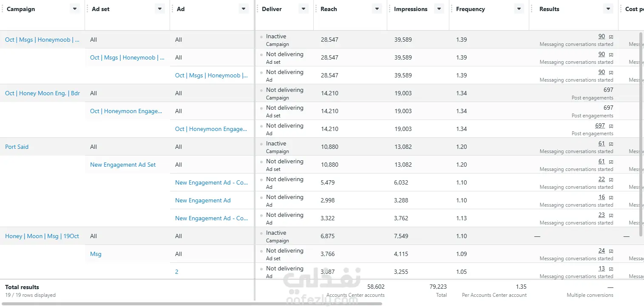Click the footnote marker beside 22 results
This screenshot has height=307, width=644.
(611, 180)
